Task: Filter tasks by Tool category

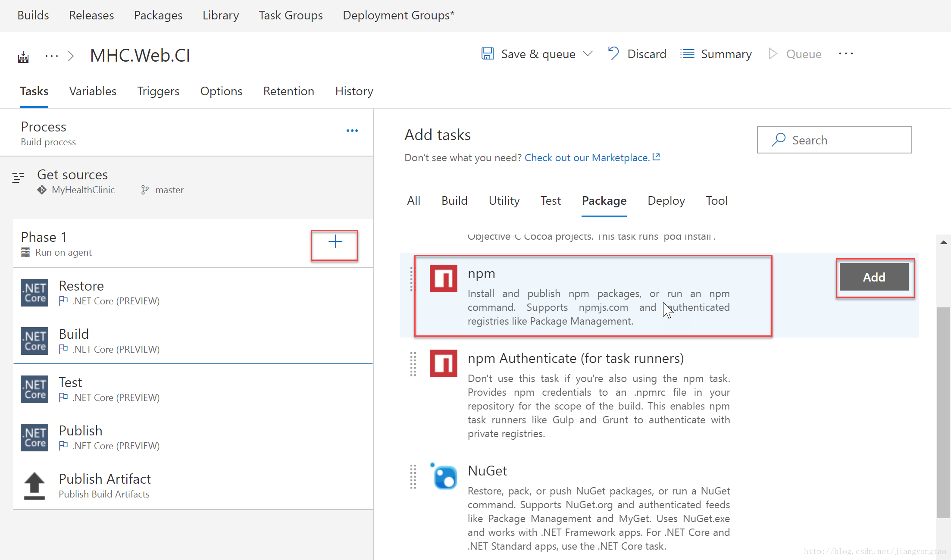Action: (716, 200)
